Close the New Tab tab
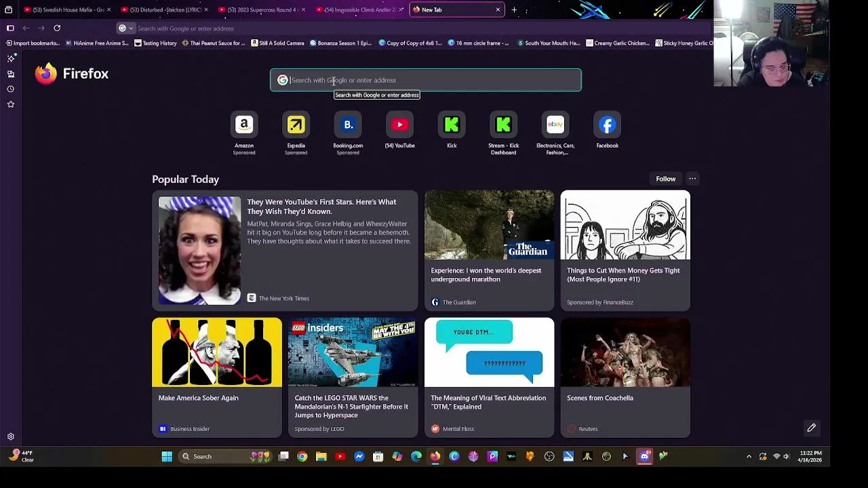The image size is (868, 488). (498, 10)
